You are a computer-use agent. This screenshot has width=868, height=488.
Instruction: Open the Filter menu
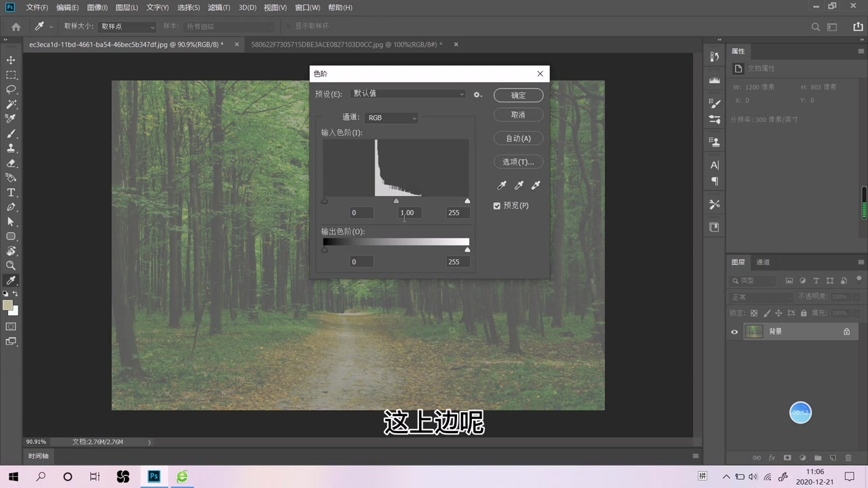point(218,7)
